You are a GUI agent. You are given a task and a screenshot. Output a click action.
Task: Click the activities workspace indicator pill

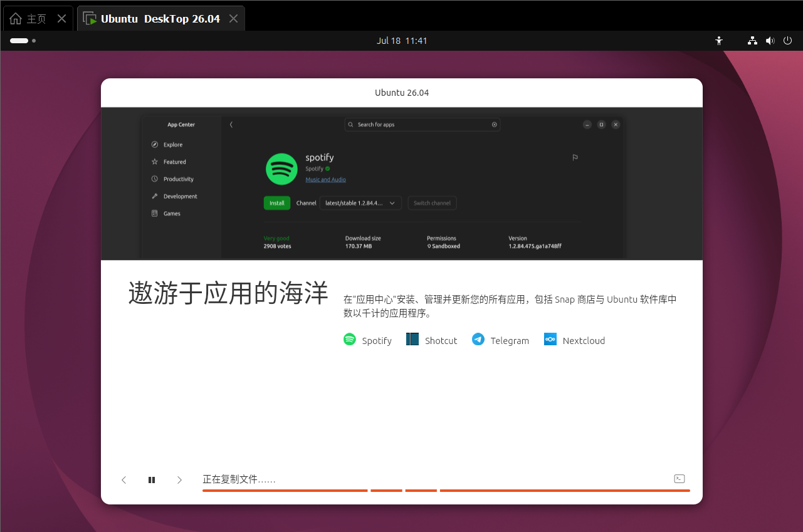[x=19, y=41]
